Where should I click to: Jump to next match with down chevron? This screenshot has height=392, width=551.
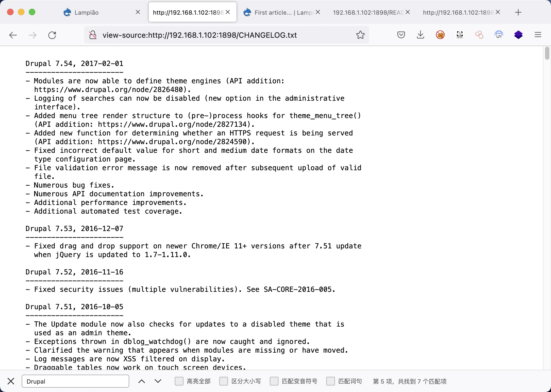coord(158,381)
